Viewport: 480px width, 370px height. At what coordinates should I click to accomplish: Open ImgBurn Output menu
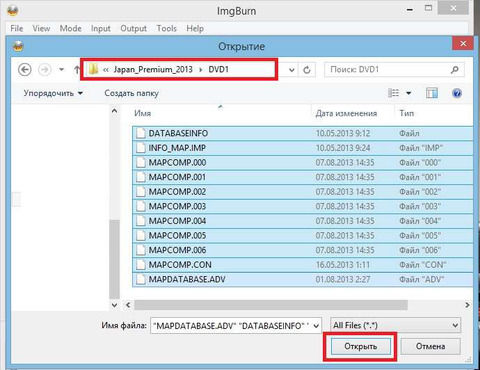coord(133,29)
